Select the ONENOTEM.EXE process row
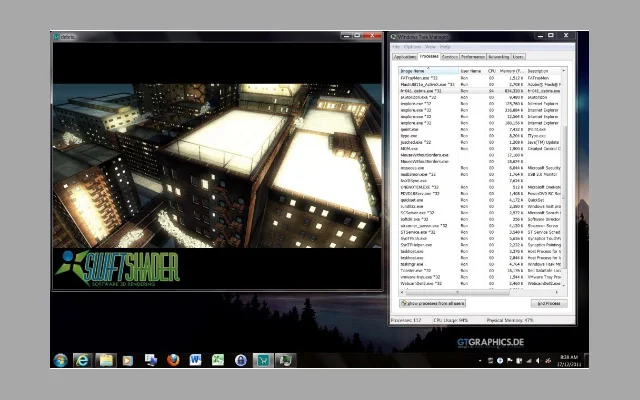 pos(480,187)
